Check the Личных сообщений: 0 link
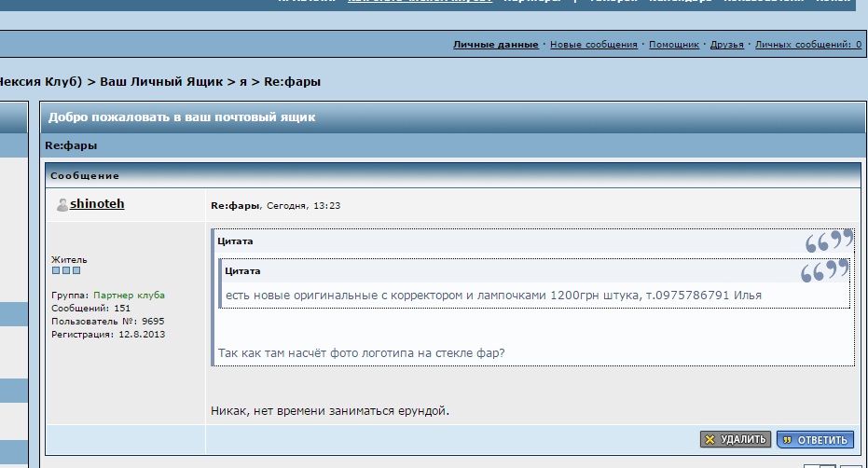Screen dimensions: 868x468 click(807, 45)
